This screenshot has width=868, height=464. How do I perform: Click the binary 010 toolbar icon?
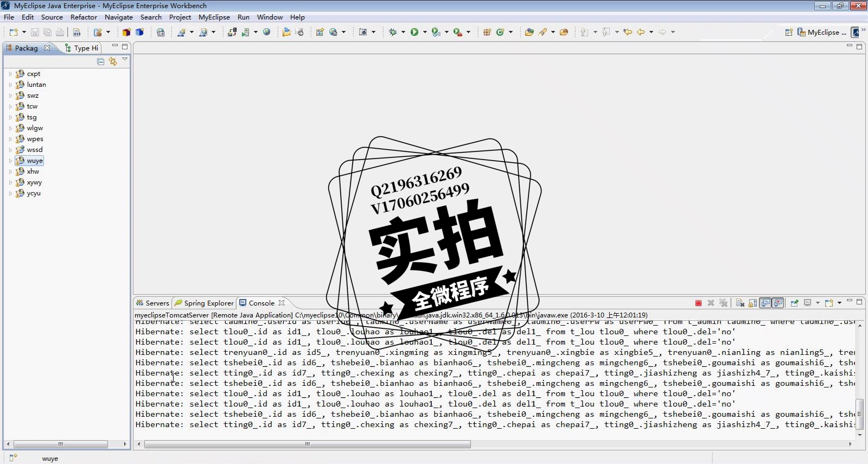[x=76, y=32]
